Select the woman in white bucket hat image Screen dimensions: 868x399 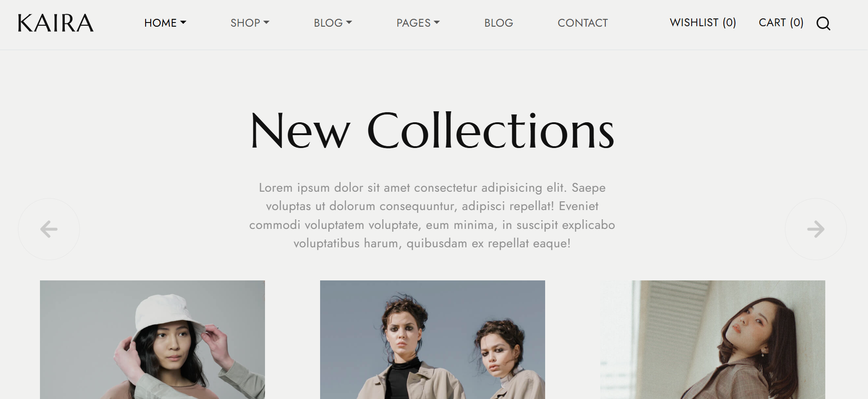click(x=152, y=340)
